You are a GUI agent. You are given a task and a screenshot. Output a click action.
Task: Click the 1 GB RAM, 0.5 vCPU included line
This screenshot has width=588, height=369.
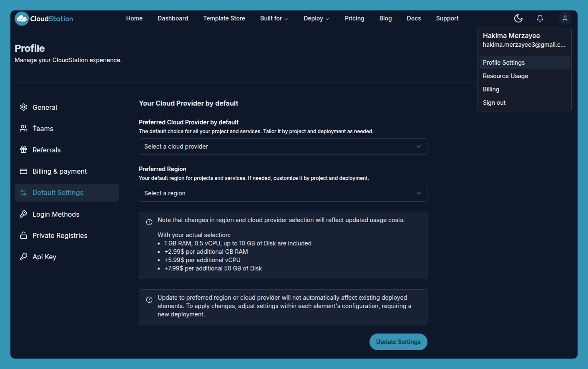point(238,243)
